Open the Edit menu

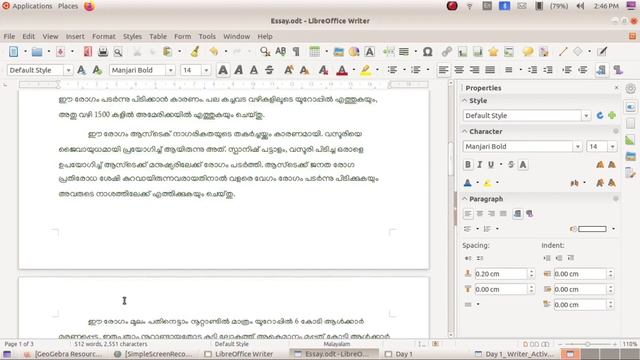(x=28, y=36)
